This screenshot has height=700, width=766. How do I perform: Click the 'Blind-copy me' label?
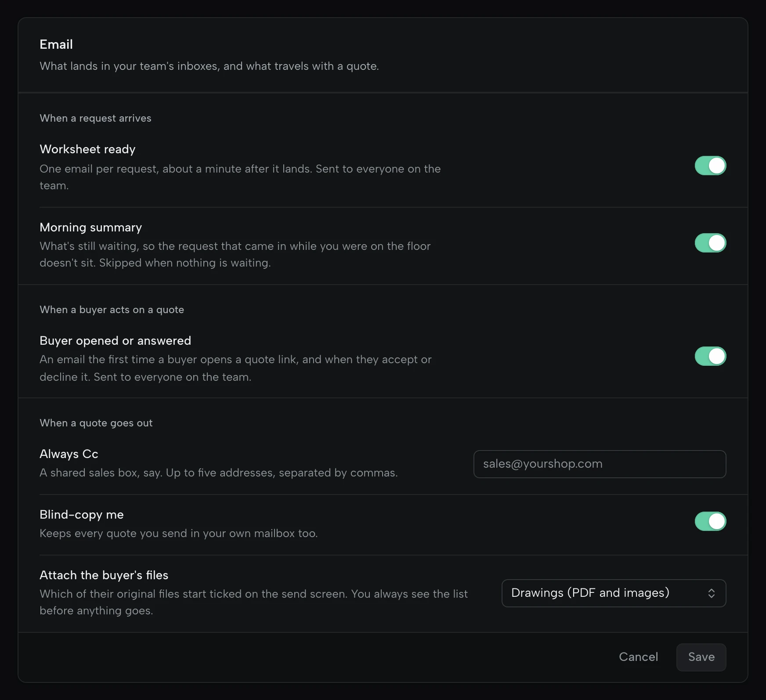tap(82, 515)
